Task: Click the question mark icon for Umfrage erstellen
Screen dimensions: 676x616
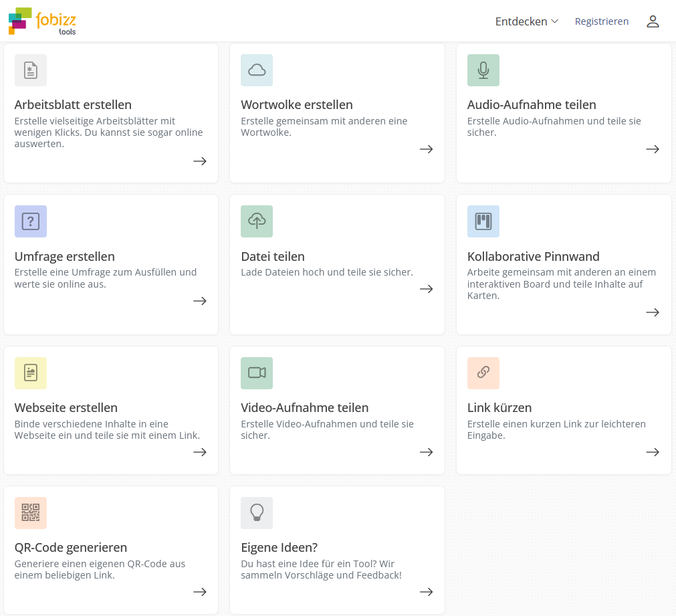Action: click(31, 221)
